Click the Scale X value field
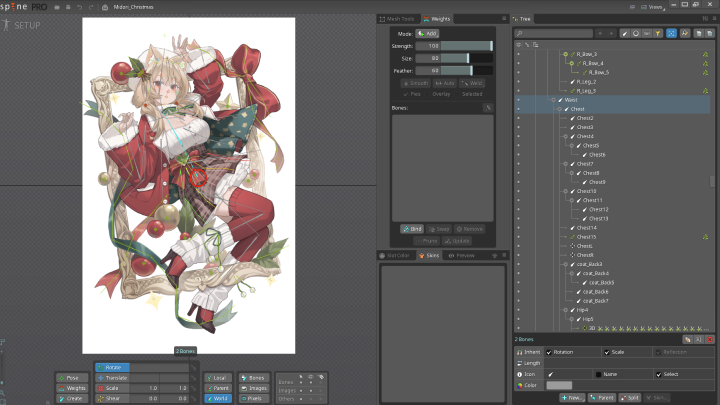This screenshot has width=720, height=405. [x=145, y=388]
